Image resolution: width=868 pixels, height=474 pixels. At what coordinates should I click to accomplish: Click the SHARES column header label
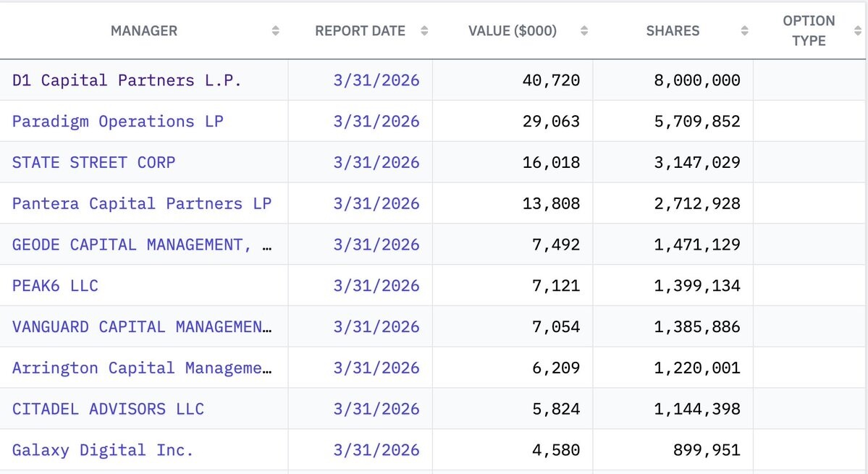673,31
